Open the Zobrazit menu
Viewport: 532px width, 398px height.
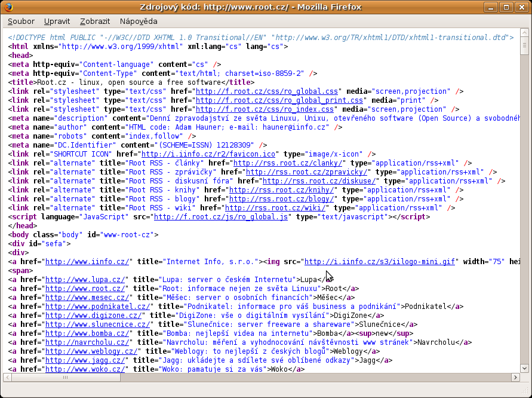95,22
